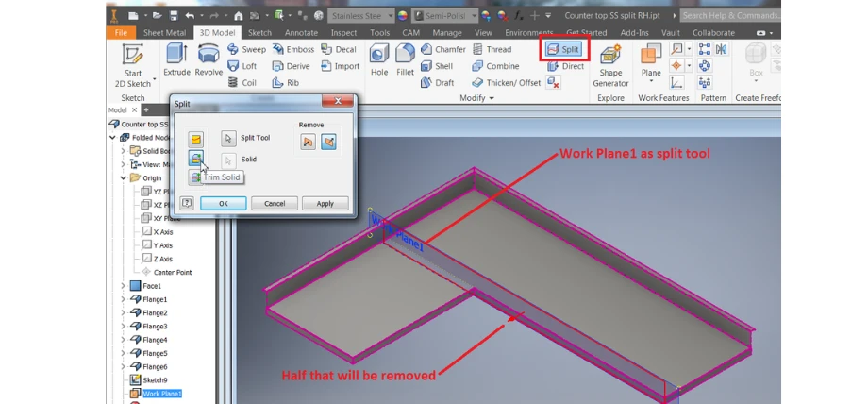
Task: Open the Stainless Steel material dropdown
Action: pos(361,15)
